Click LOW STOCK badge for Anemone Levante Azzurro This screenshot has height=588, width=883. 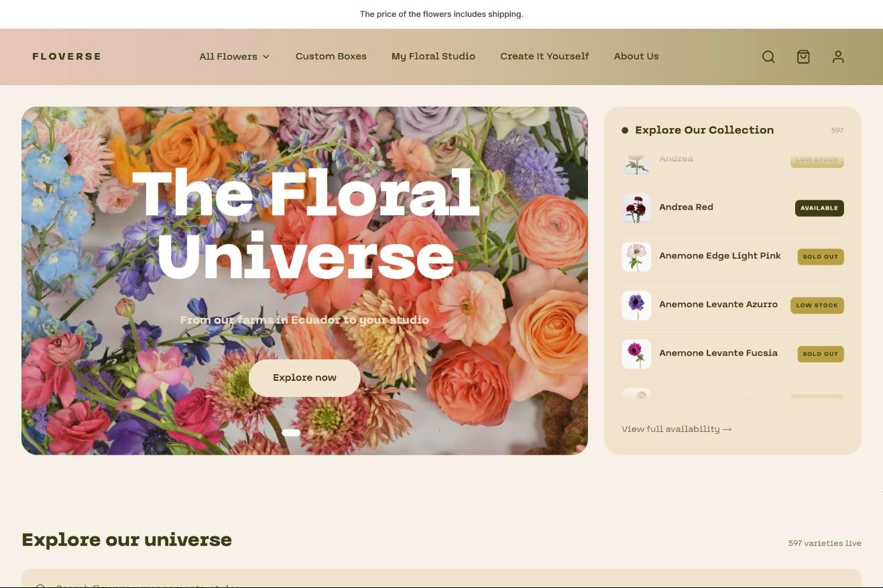coord(817,305)
